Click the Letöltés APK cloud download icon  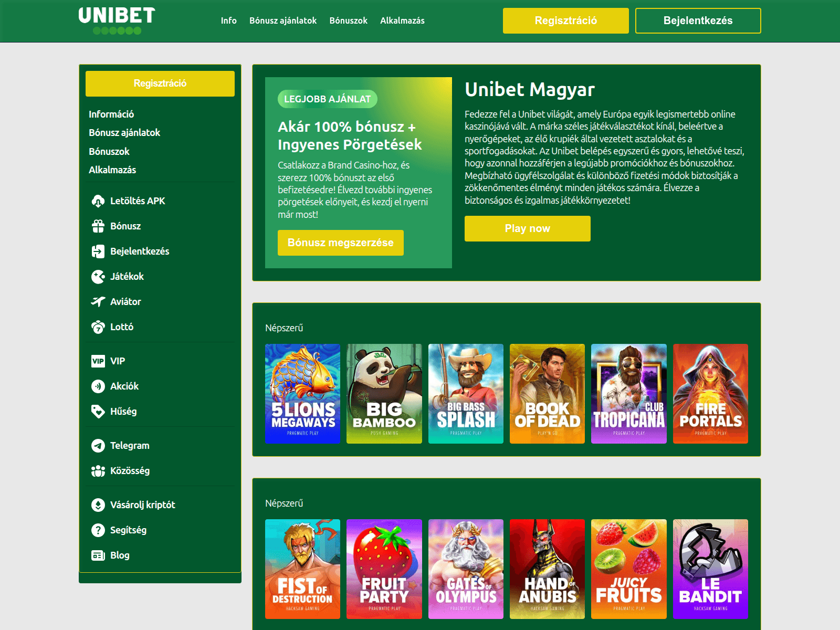[x=98, y=201]
